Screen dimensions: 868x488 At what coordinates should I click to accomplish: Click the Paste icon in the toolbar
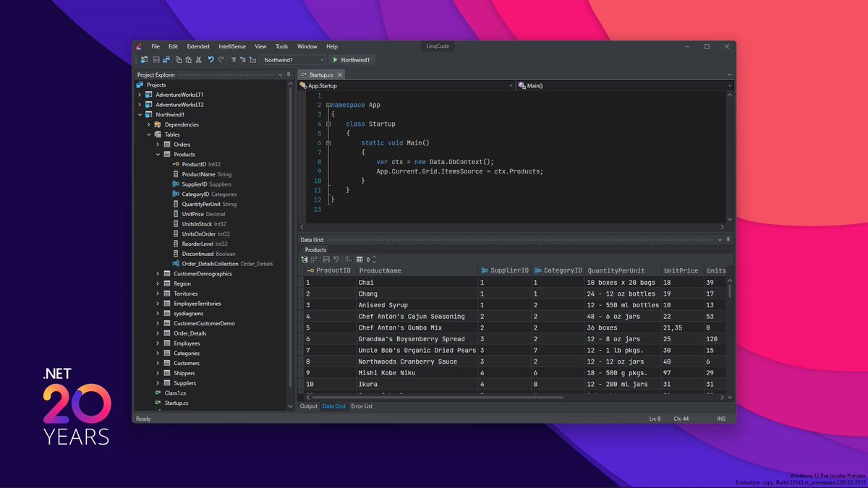188,60
